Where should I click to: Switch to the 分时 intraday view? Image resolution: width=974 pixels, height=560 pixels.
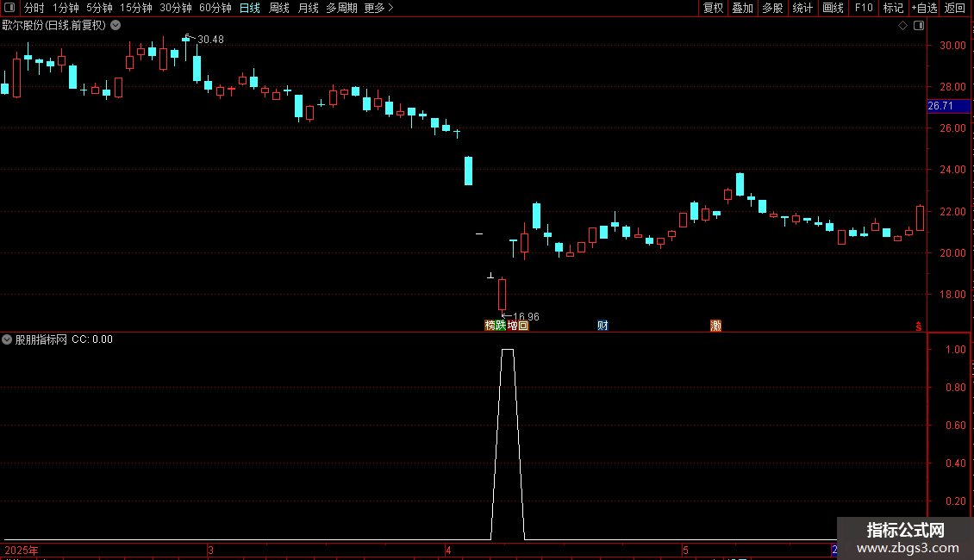(34, 8)
